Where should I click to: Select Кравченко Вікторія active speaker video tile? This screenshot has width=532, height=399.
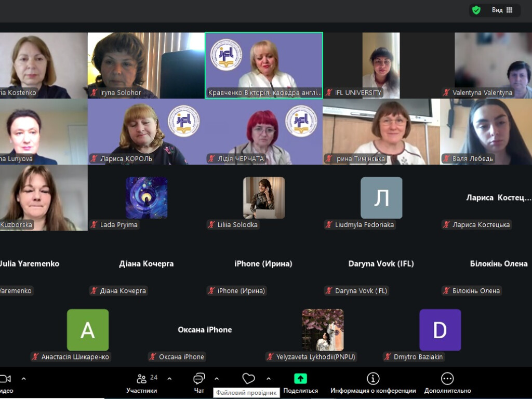point(263,65)
